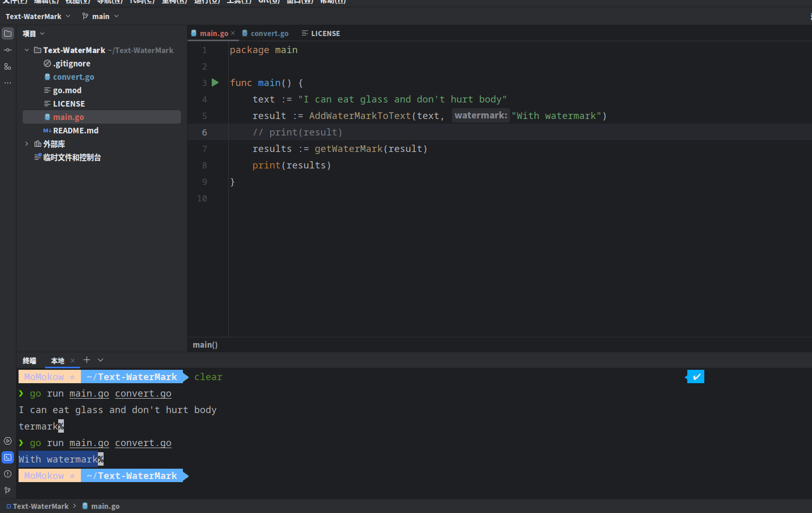The image size is (812, 513).
Task: Run main() via the green gutter arrow
Action: (x=215, y=82)
